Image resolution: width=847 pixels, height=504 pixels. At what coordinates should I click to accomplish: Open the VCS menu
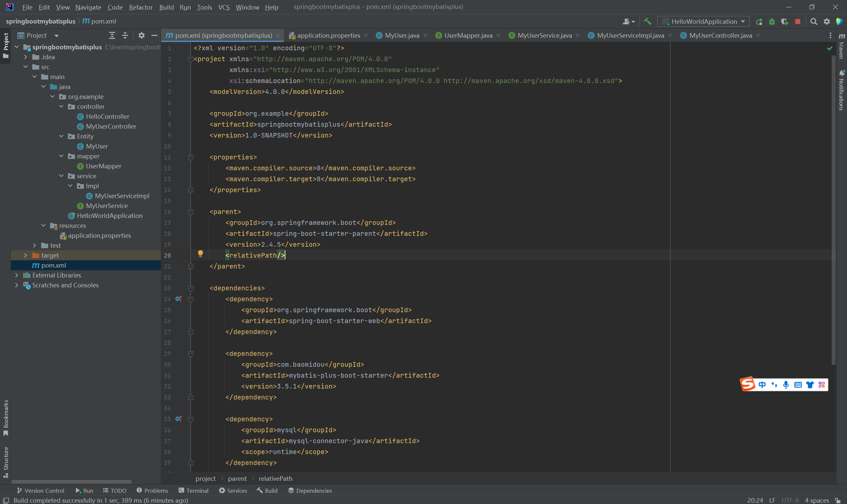(x=224, y=7)
